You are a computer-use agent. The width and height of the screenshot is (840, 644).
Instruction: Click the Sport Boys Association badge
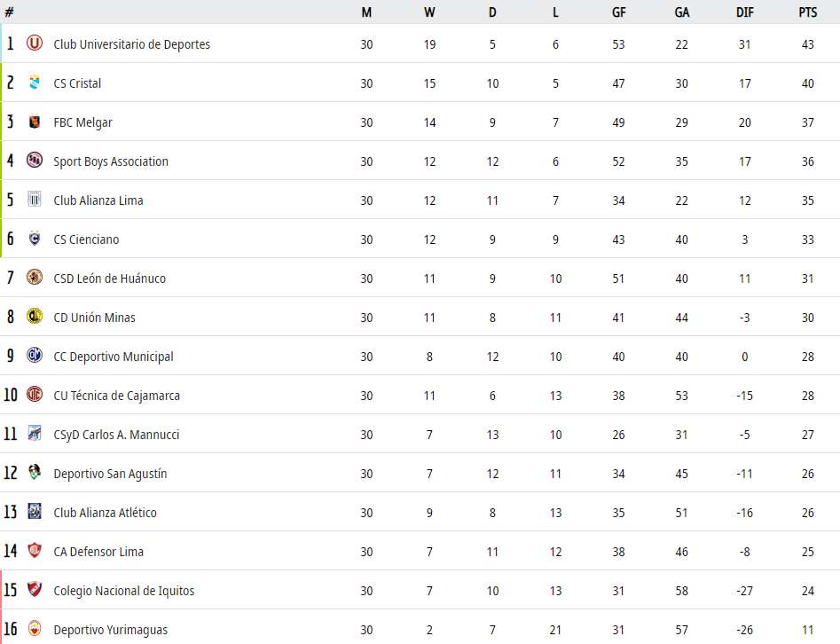[35, 160]
